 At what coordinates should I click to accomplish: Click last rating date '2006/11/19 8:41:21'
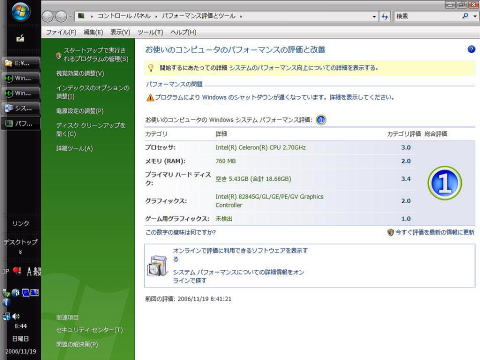click(204, 299)
